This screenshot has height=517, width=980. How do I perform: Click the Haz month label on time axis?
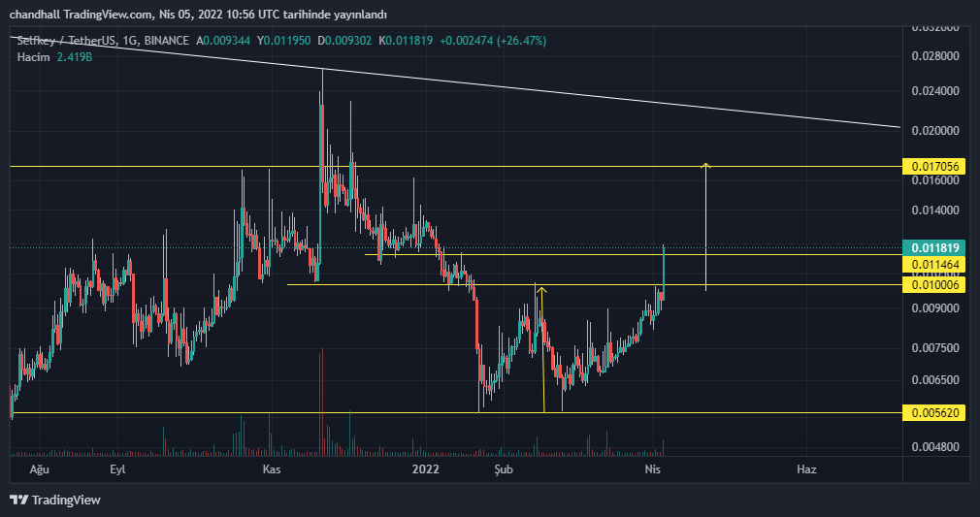click(806, 469)
